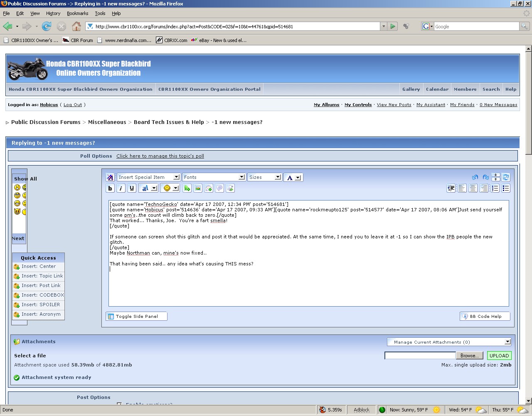Screen dimensions: 532x416
Task: Open the Calendar forum tab
Action: point(437,89)
